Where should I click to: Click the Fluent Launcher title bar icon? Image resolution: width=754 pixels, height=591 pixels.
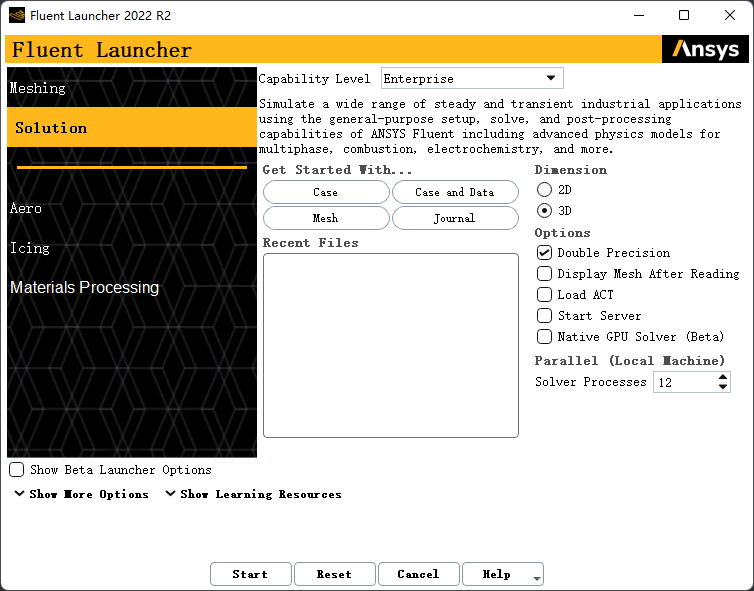pyautogui.click(x=17, y=15)
